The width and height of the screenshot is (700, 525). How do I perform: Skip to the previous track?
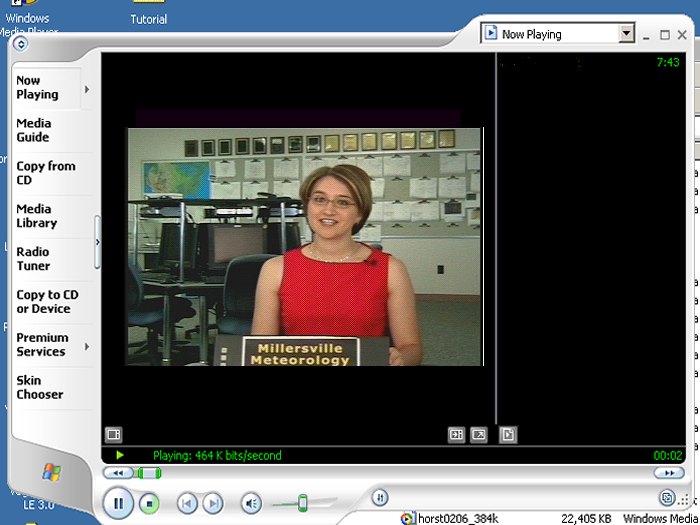[187, 504]
